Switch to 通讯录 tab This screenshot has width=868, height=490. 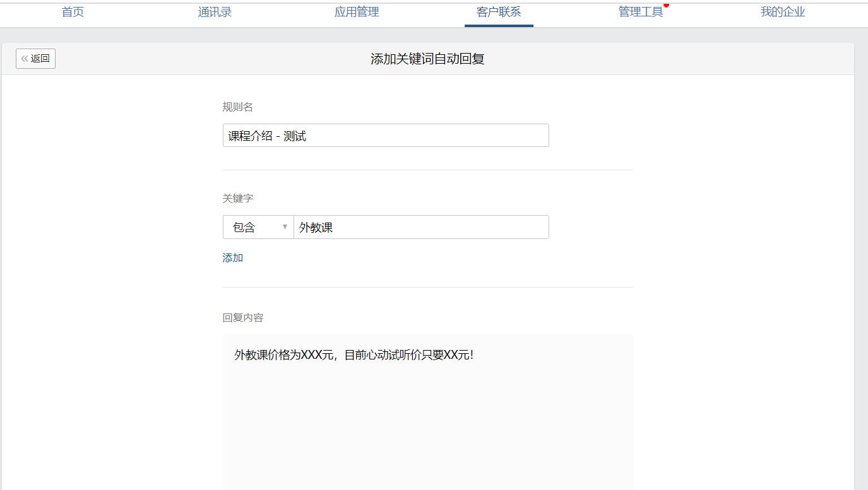[x=215, y=12]
